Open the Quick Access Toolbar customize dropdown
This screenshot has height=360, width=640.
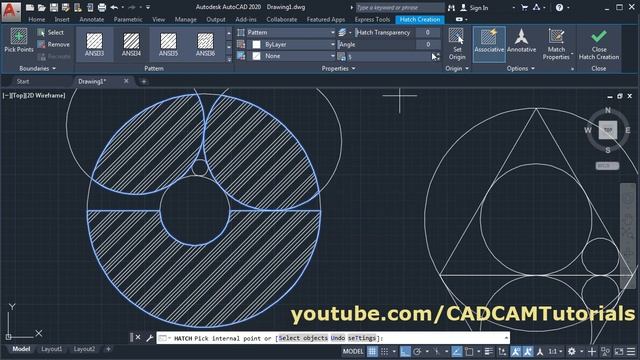148,7
